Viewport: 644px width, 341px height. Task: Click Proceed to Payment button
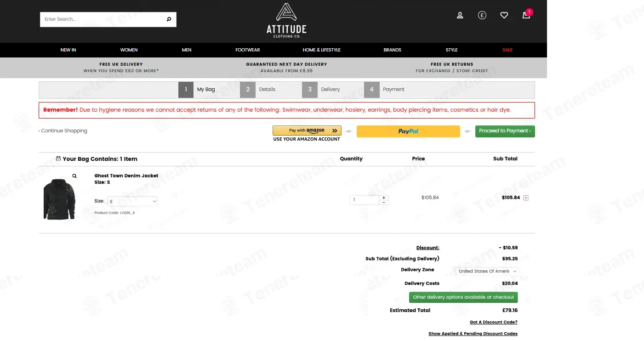click(x=505, y=131)
